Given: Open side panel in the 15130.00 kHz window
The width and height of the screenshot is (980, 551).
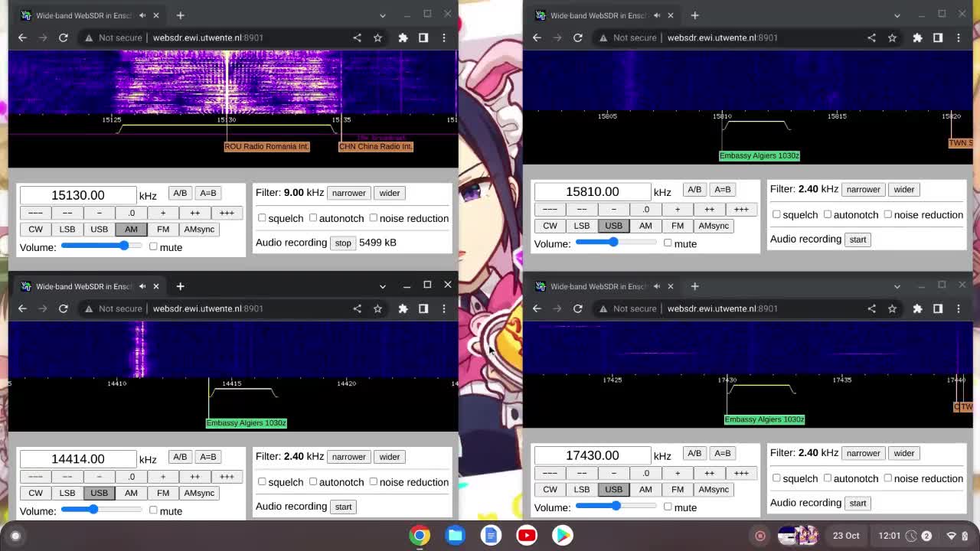Looking at the screenshot, I should click(x=423, y=37).
